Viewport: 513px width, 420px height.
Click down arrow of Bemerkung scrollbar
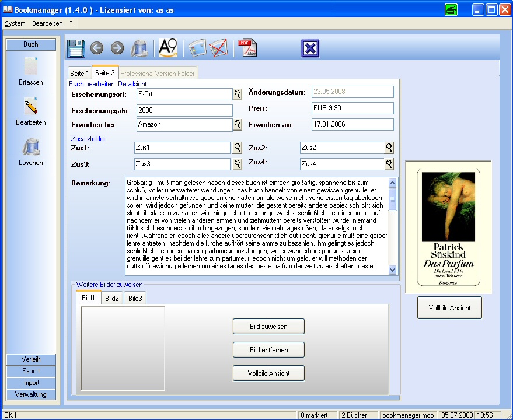[392, 270]
